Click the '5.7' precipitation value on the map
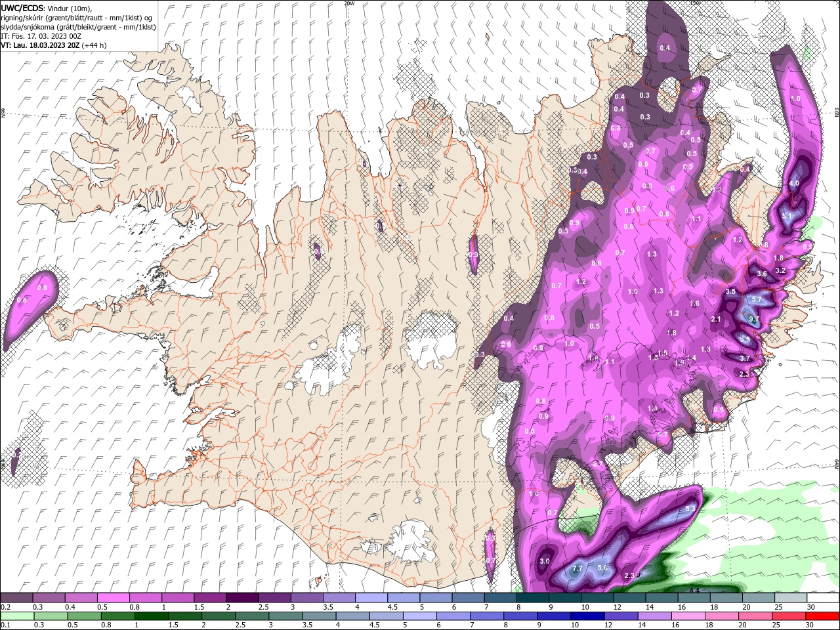 coord(756,300)
